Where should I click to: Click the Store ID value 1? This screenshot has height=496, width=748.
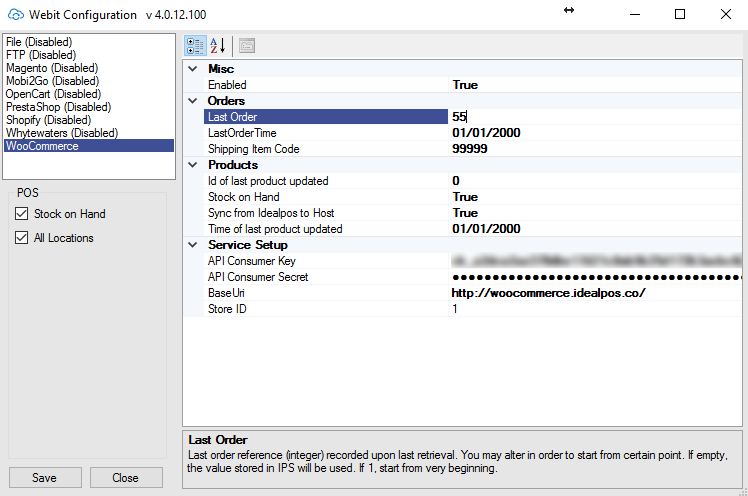point(595,309)
